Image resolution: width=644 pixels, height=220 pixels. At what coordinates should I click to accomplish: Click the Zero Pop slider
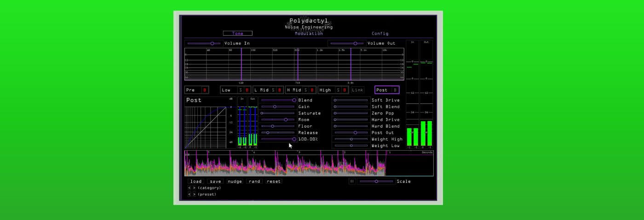tap(351, 113)
